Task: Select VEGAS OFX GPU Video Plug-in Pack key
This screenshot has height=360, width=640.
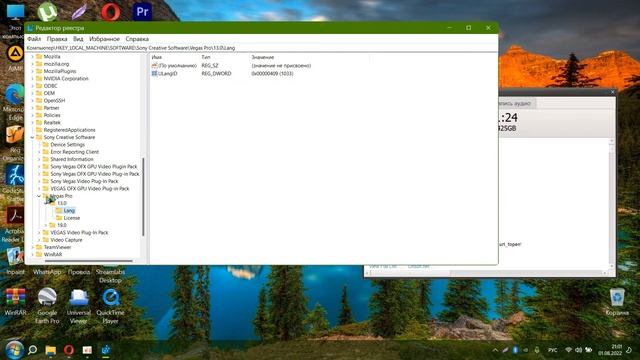Action: click(x=90, y=189)
